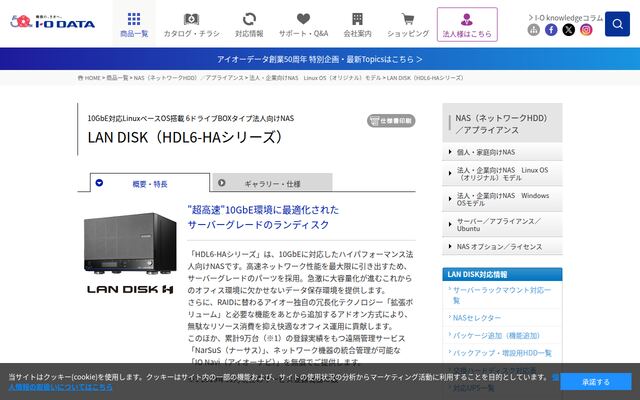Click the arrow icon on ギャラリー・仕様 tab
The image size is (640, 400).
pos(222,182)
